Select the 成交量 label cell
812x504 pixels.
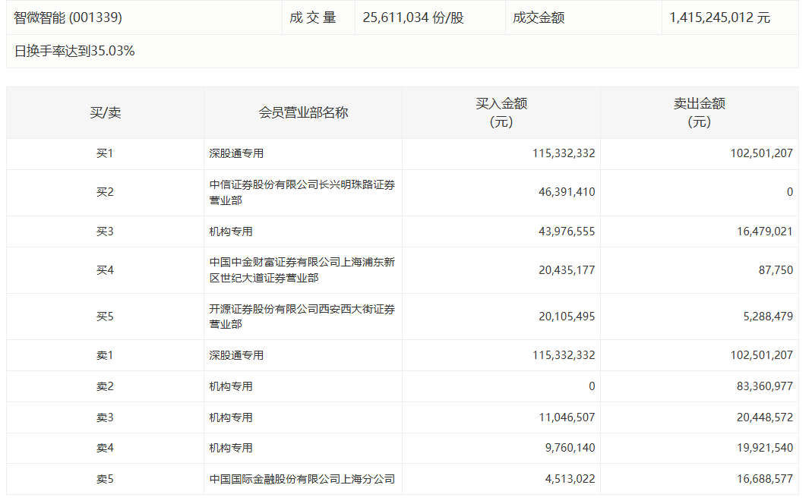(x=312, y=17)
